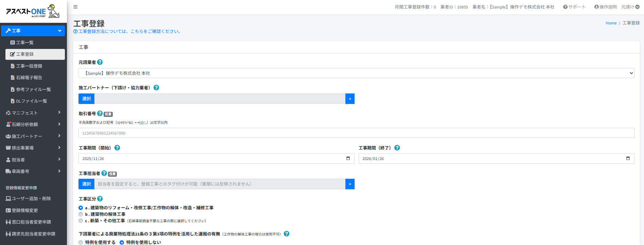Open calendar picker for 工事期間（開始）
The height and width of the screenshot is (245, 644).
pos(348,158)
